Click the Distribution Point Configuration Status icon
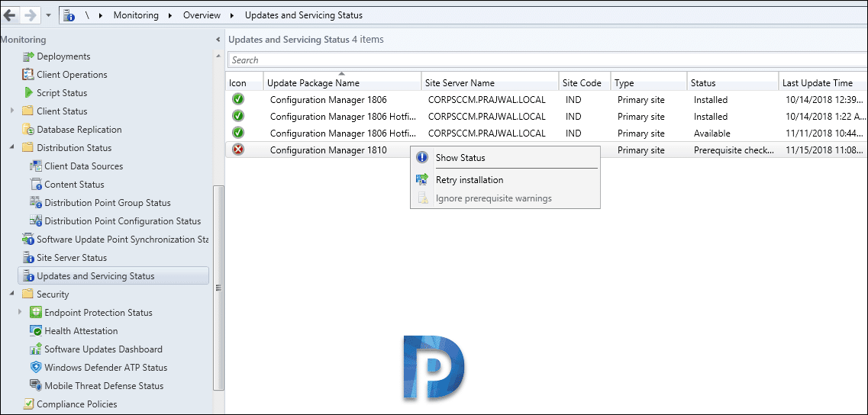This screenshot has height=415, width=868. 35,220
